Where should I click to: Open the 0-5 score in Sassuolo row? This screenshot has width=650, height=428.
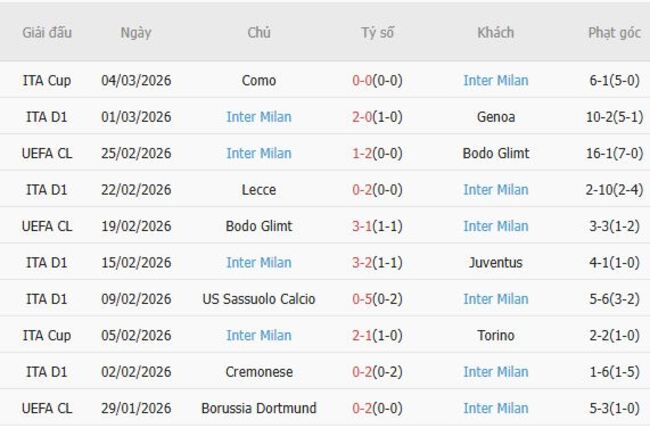pyautogui.click(x=362, y=299)
